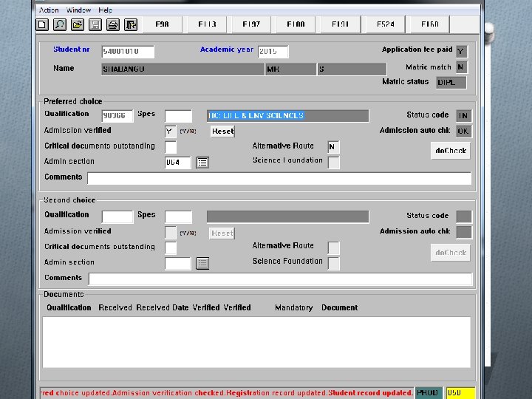Toggle Science Foundation box in Preferred choice
Screen dimensions: 532x399
click(x=333, y=162)
